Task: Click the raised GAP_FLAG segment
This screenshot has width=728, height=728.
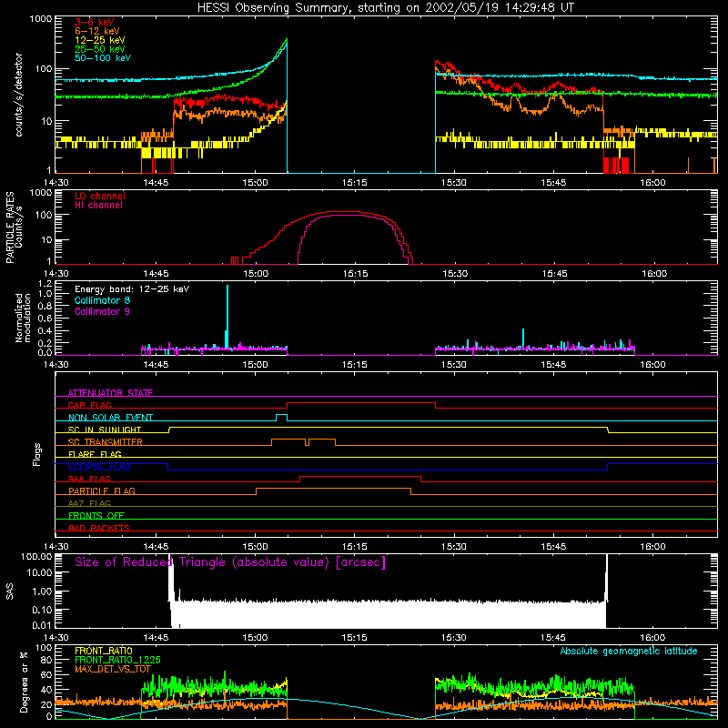Action: (361, 403)
